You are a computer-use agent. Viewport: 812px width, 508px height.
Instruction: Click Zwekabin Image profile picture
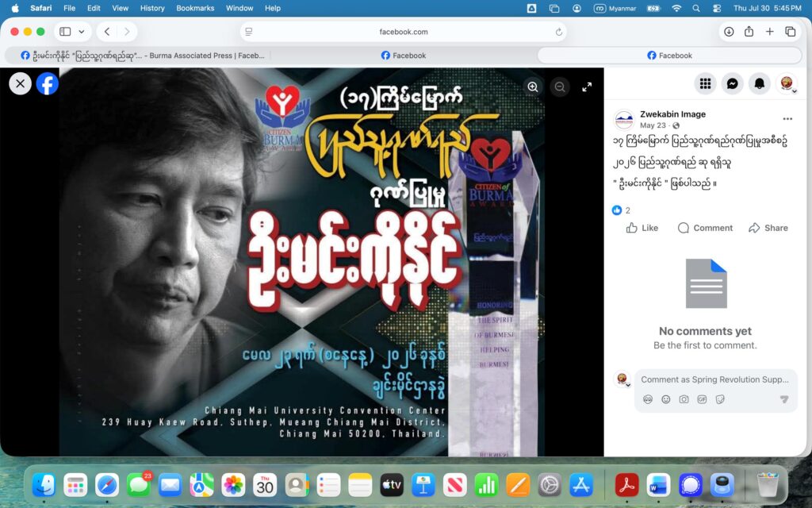click(x=624, y=120)
